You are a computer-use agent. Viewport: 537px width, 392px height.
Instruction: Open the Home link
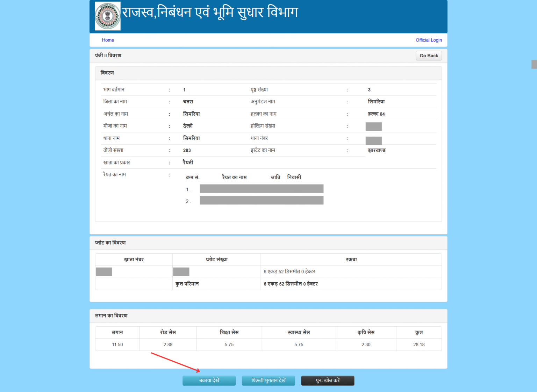pos(108,40)
